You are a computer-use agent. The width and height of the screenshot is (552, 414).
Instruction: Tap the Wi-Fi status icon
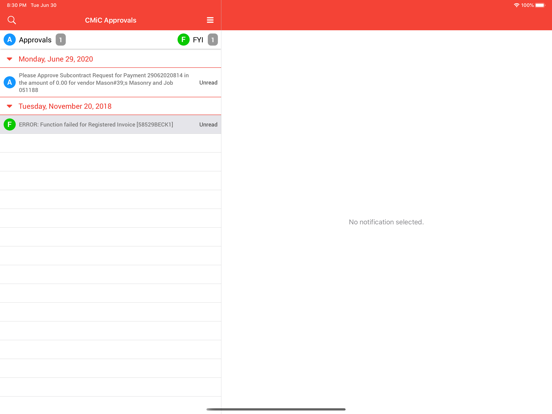(x=516, y=5)
